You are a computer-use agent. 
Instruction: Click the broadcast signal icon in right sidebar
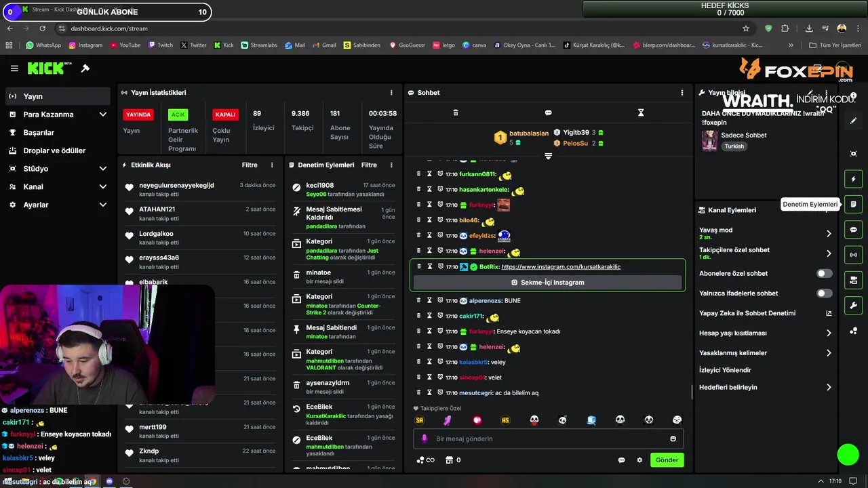click(854, 255)
